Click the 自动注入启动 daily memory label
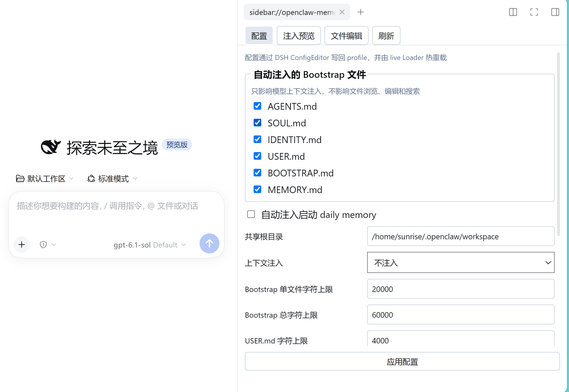This screenshot has height=392, width=569. [319, 215]
